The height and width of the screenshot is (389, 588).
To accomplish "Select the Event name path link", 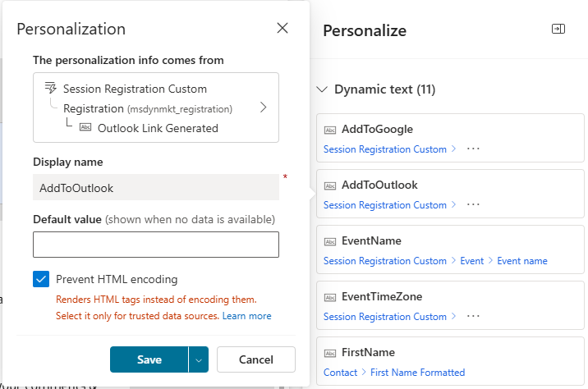I will pos(521,261).
